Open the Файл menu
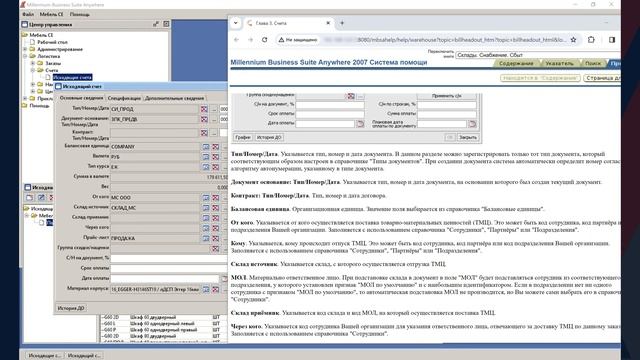Viewport: 640px width, 360px height. (x=28, y=14)
